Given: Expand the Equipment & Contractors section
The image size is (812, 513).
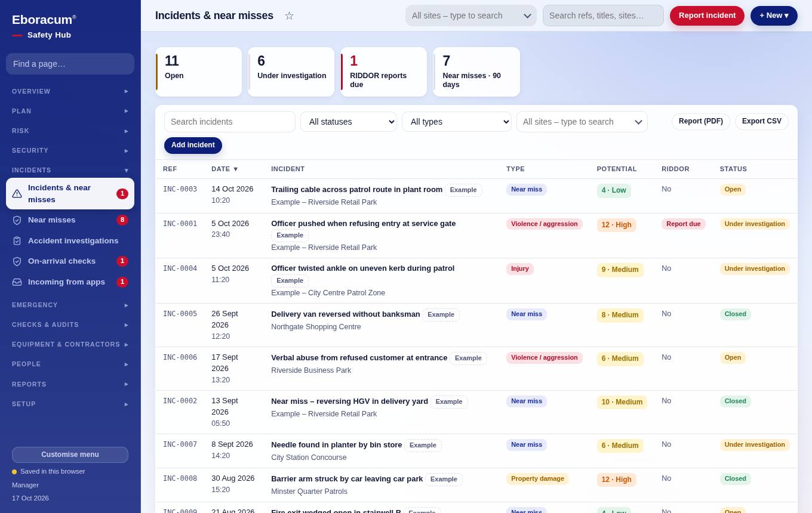Looking at the screenshot, I should [x=70, y=344].
